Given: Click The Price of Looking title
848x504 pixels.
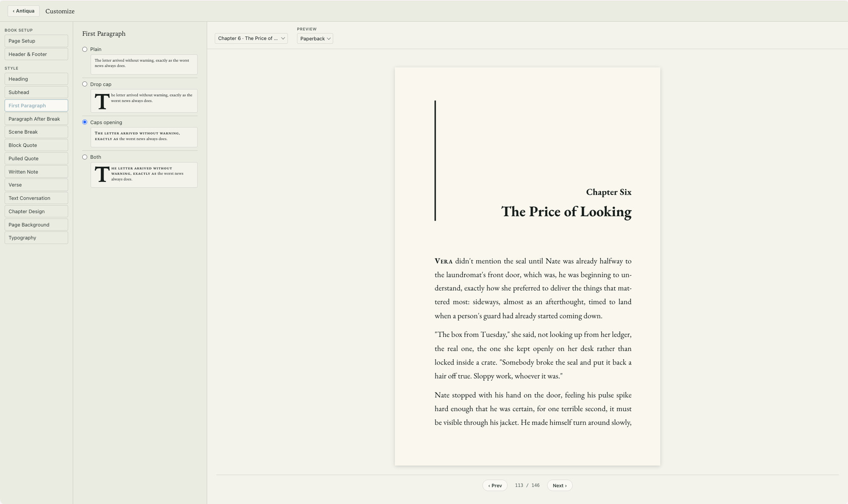Looking at the screenshot, I should point(566,212).
